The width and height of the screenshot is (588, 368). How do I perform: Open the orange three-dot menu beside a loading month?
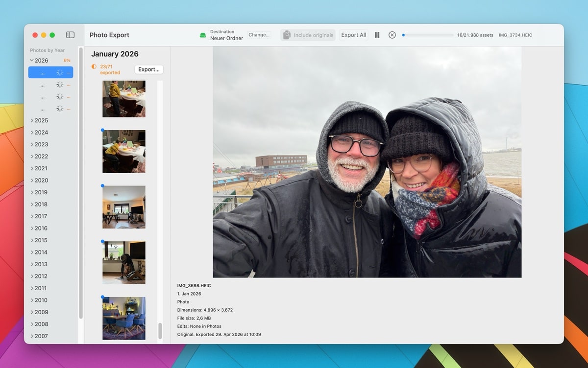tap(69, 84)
